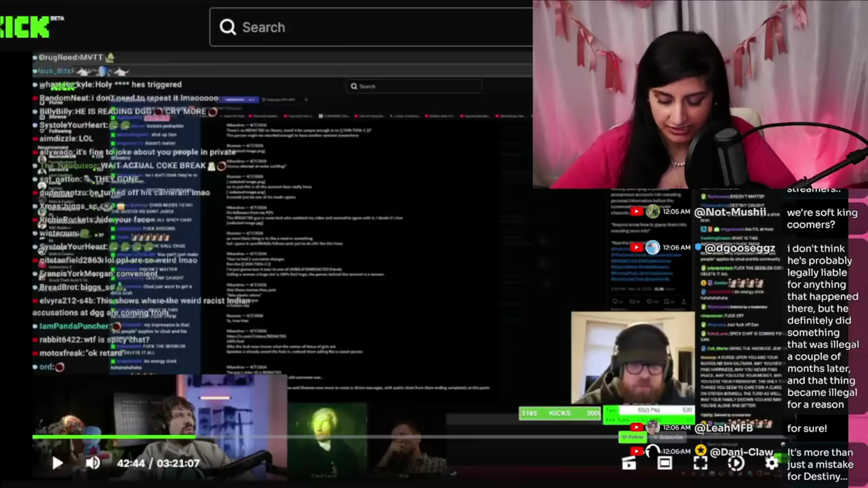
Task: Toggle theater mode in the player
Action: click(x=665, y=463)
